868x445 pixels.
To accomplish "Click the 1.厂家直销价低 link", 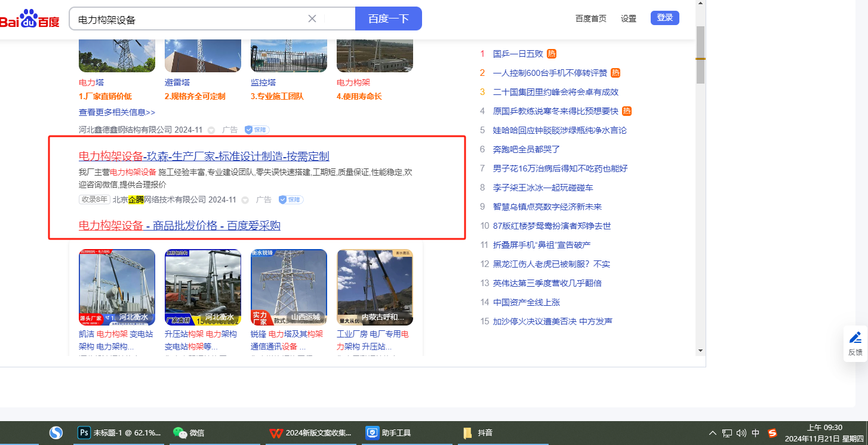I will [x=106, y=96].
